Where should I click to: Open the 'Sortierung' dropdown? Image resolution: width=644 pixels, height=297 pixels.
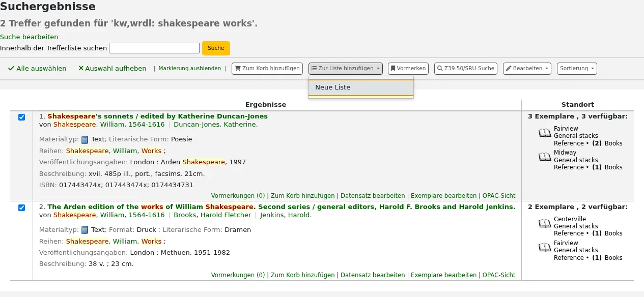point(577,69)
